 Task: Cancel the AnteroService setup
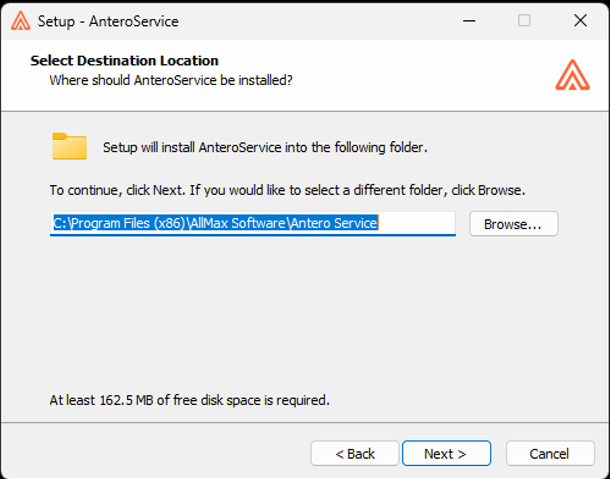coord(550,453)
